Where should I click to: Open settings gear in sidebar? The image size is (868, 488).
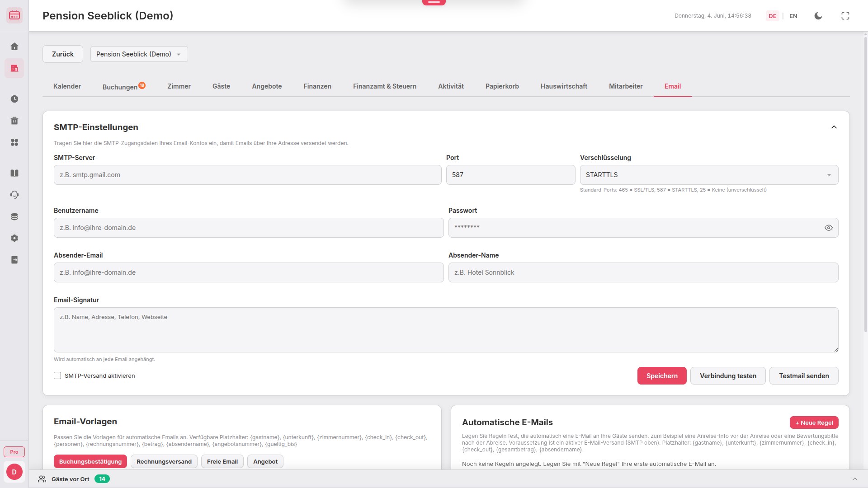click(14, 238)
